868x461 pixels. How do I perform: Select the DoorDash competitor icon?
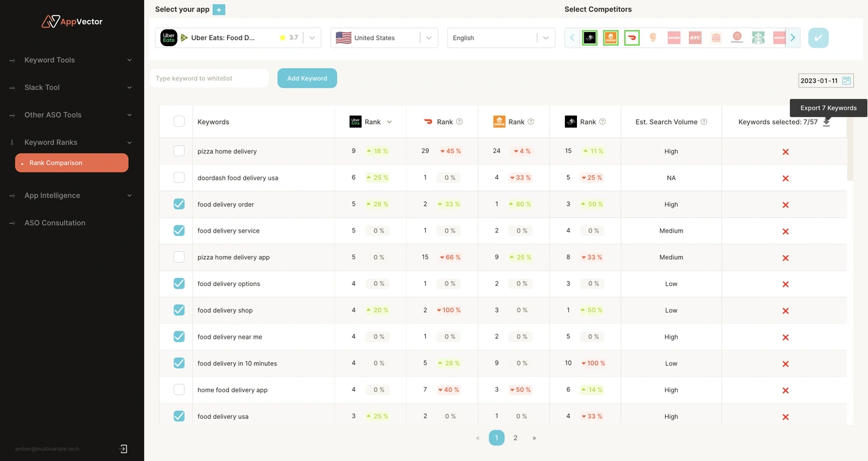(x=632, y=37)
